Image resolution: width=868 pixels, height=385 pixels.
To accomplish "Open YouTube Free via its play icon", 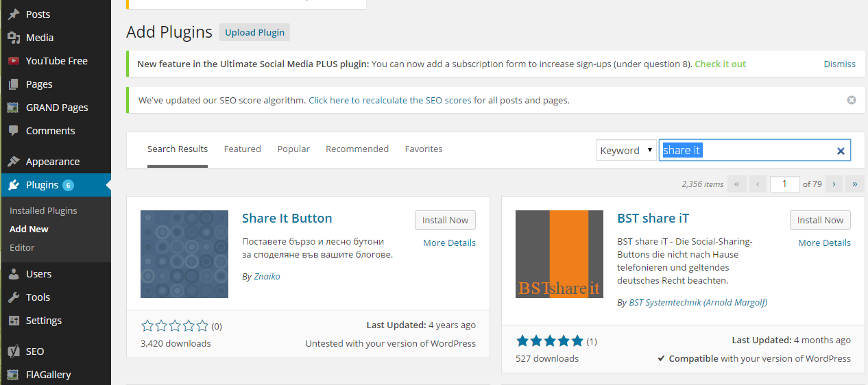I will 14,61.
